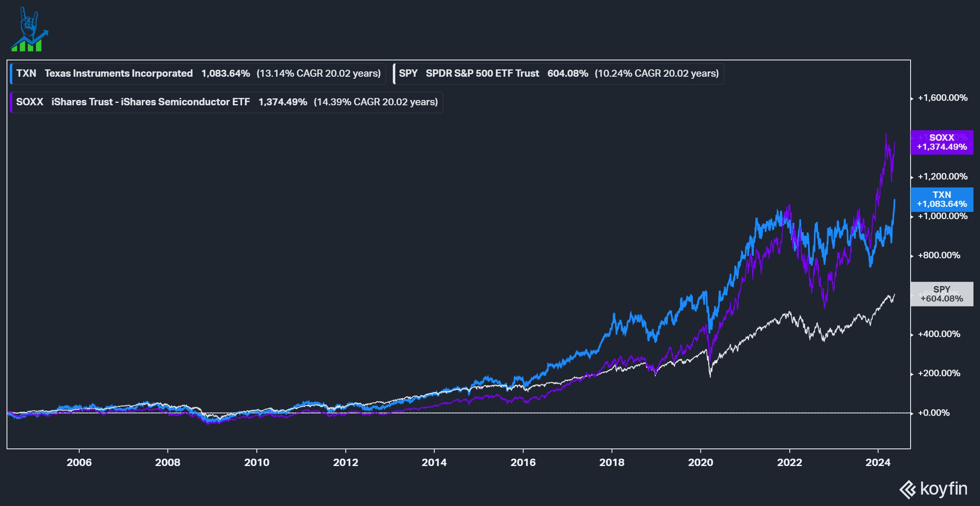Click the +800.00% y-axis label
The height and width of the screenshot is (506, 980).
[939, 255]
